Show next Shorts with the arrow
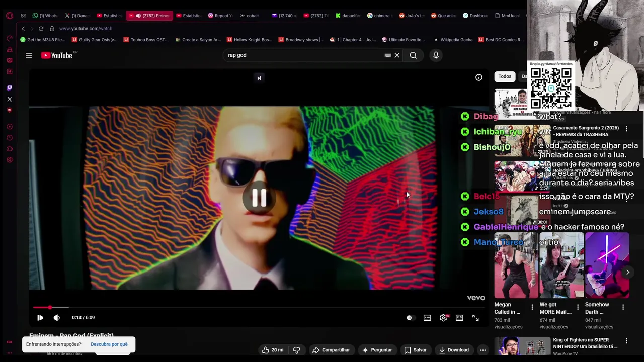The width and height of the screenshot is (644, 362). pyautogui.click(x=627, y=272)
